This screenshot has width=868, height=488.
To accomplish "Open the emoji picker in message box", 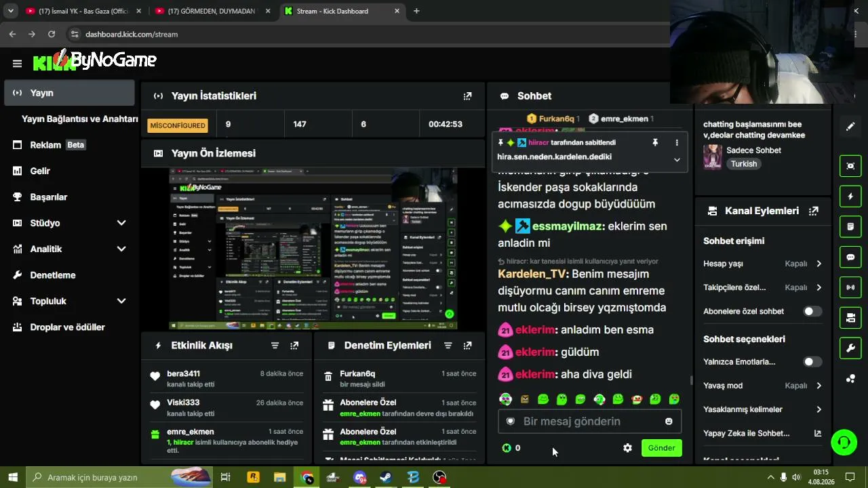I will coord(669,422).
